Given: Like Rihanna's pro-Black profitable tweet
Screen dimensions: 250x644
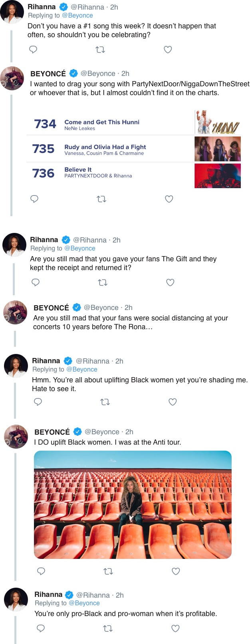Looking at the screenshot, I should (175, 628).
